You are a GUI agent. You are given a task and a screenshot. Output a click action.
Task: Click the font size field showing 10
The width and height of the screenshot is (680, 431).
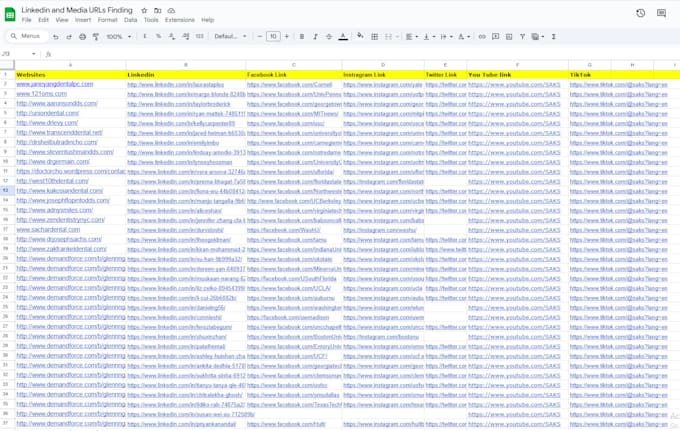coord(273,36)
